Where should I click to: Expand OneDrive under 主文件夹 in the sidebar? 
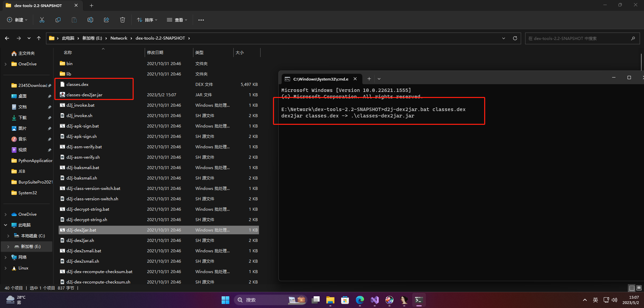click(x=6, y=64)
